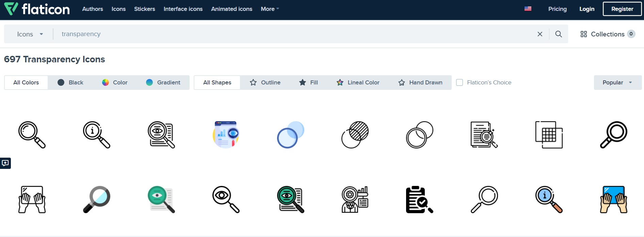Select the blue info magnifier with orange handle
Viewport: 644px width, 237px height.
click(549, 200)
